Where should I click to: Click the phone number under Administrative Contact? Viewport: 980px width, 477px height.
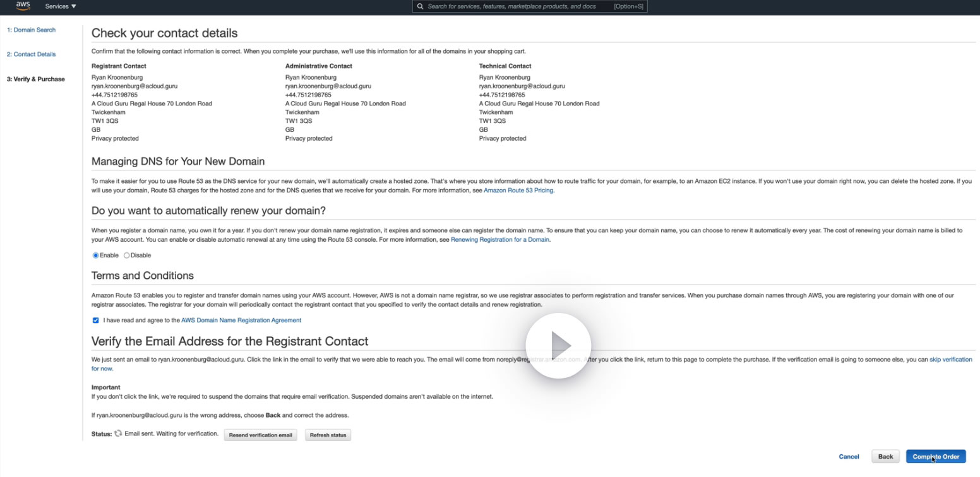308,95
